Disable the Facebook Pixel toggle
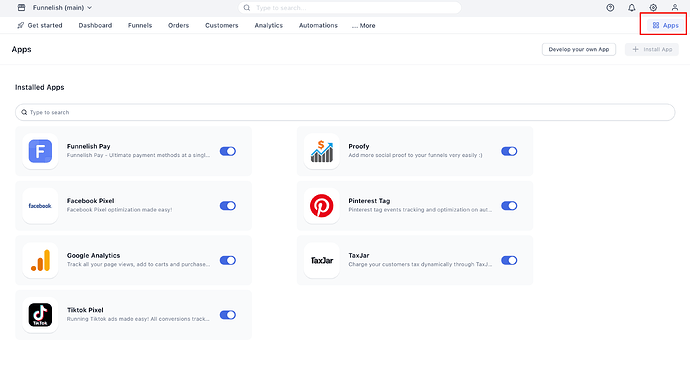Screen dimensions: 690x369 click(x=228, y=206)
